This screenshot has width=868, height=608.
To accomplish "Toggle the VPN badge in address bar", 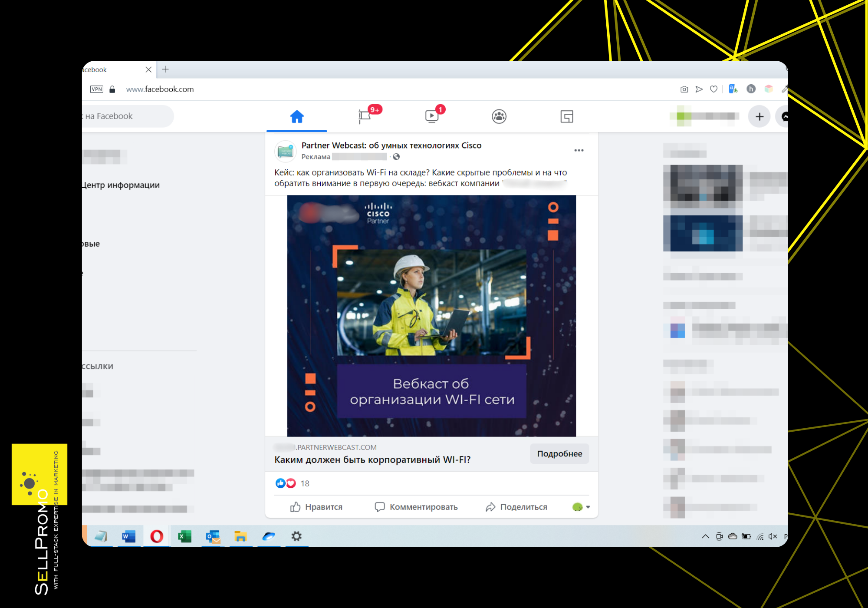I will 96,89.
